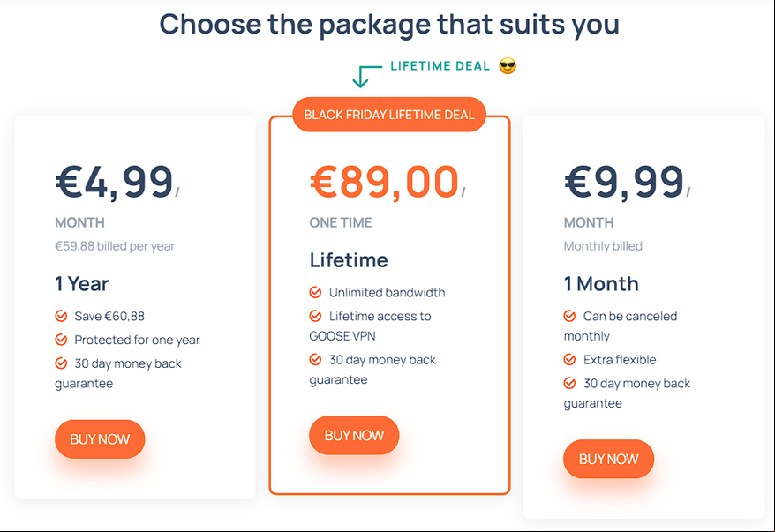Image resolution: width=775 pixels, height=532 pixels.
Task: Click checkmark icon next to Unlimited bandwidth
Action: tap(315, 292)
